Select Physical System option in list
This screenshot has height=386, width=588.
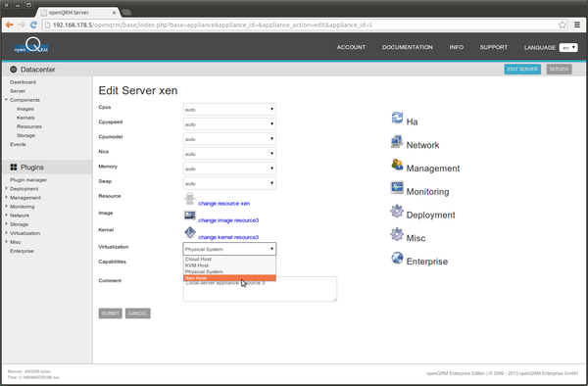click(229, 271)
